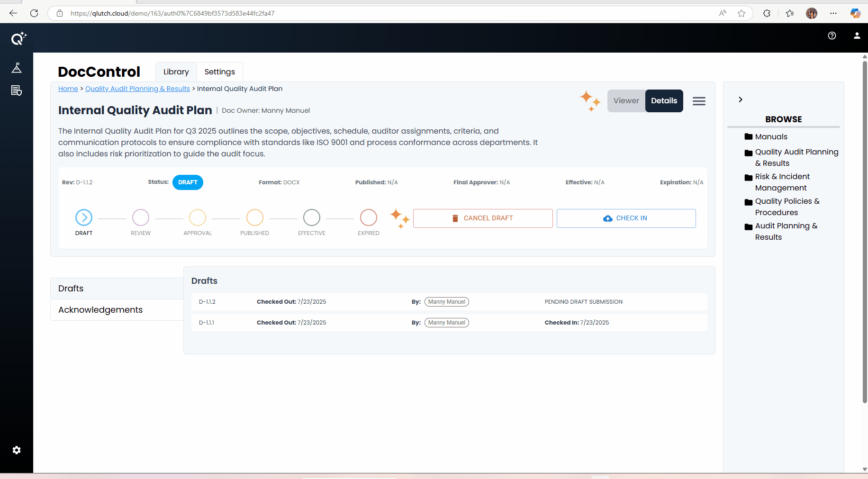Open the Settings tab
The image size is (868, 479).
(219, 72)
